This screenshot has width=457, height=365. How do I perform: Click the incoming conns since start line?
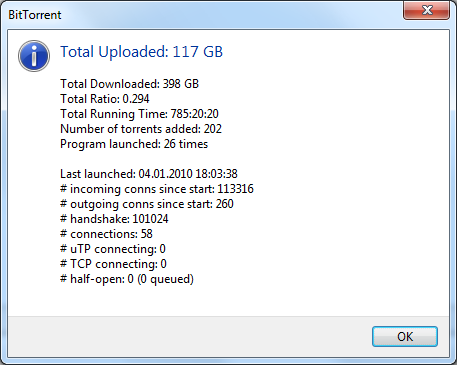click(157, 189)
